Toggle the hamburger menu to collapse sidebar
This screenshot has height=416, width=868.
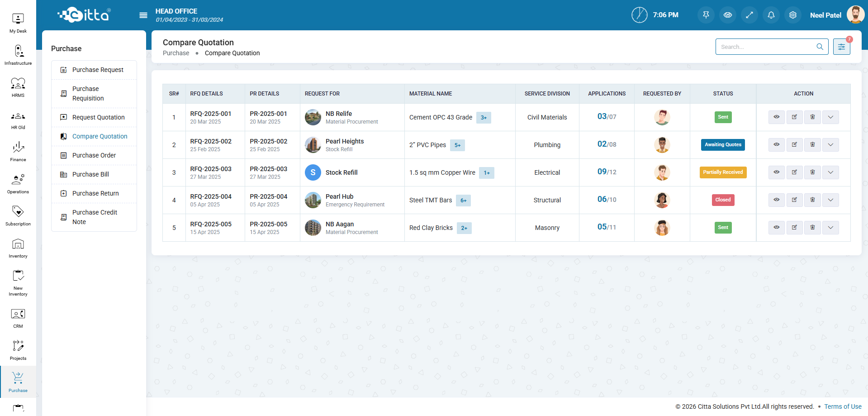(x=143, y=15)
